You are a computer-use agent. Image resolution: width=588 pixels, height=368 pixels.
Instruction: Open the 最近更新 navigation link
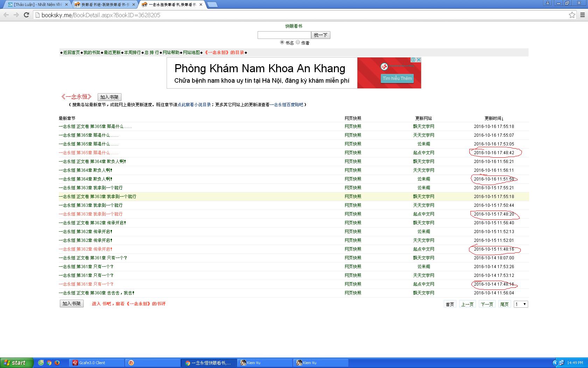112,53
